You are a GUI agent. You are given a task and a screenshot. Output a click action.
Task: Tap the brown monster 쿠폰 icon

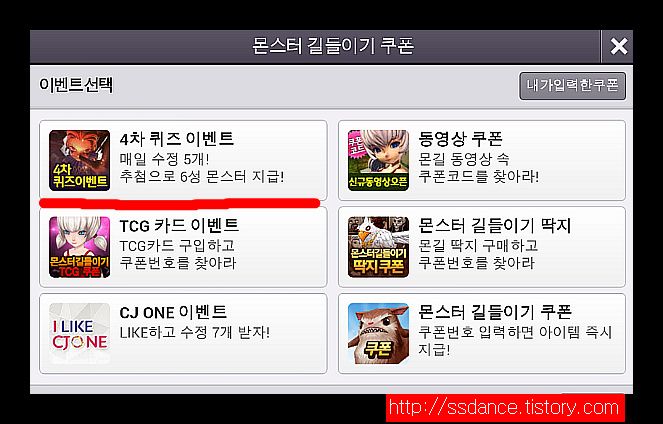coord(378,334)
